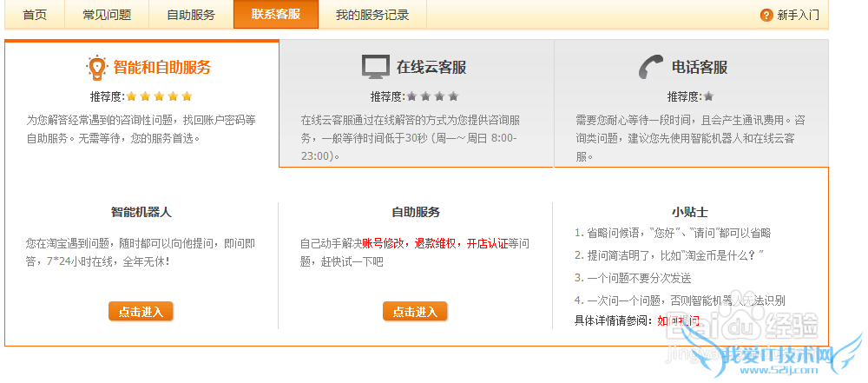The width and height of the screenshot is (868, 383).
Task: Click tip 2 about 提问简洁明了
Action: [x=669, y=255]
